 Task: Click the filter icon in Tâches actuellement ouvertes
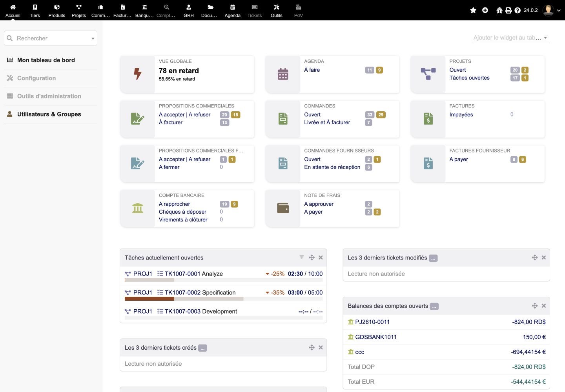pos(302,257)
